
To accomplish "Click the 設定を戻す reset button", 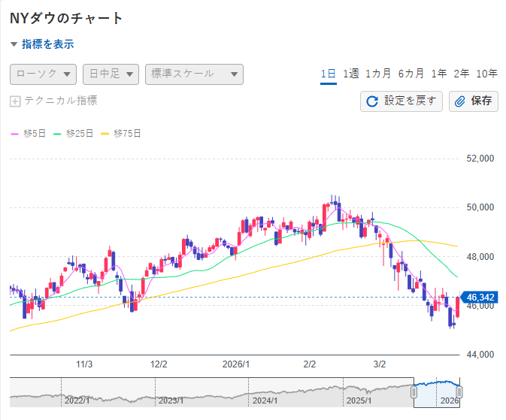I will pos(401,101).
